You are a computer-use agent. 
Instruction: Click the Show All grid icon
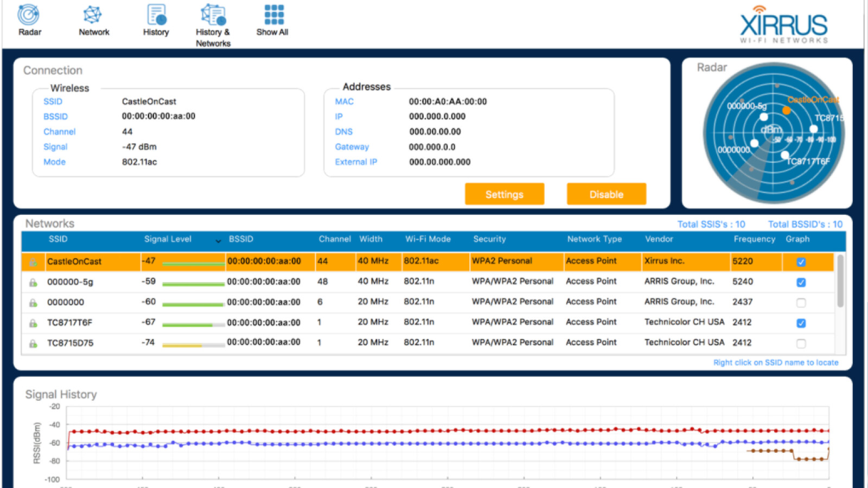click(x=273, y=15)
